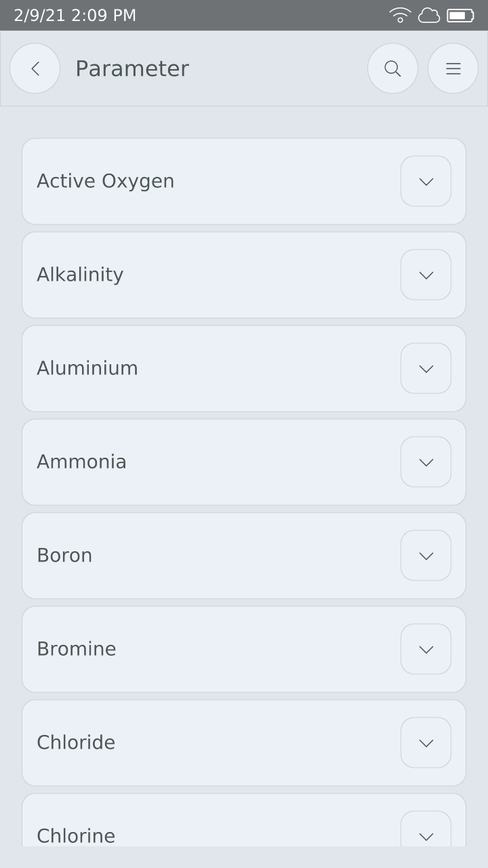Expand the Ammonia dropdown arrow
Viewport: 488px width, 868px height.
[x=426, y=462]
